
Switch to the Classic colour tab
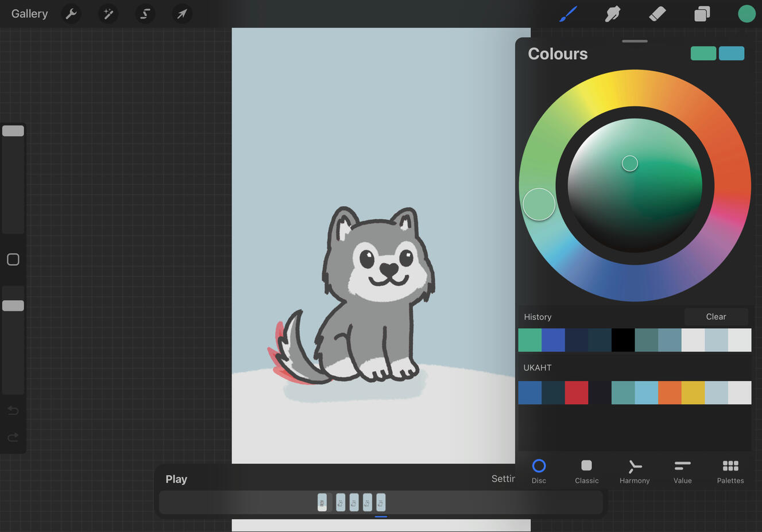click(x=586, y=471)
